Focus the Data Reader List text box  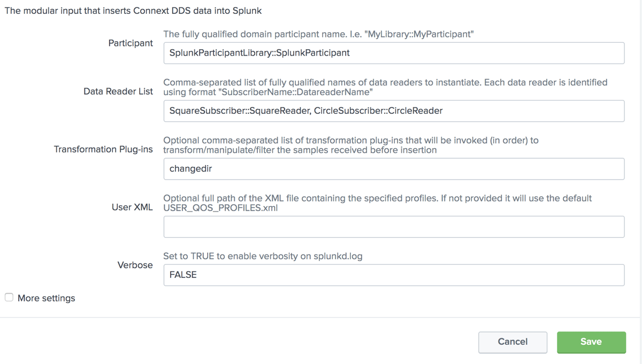(x=394, y=111)
